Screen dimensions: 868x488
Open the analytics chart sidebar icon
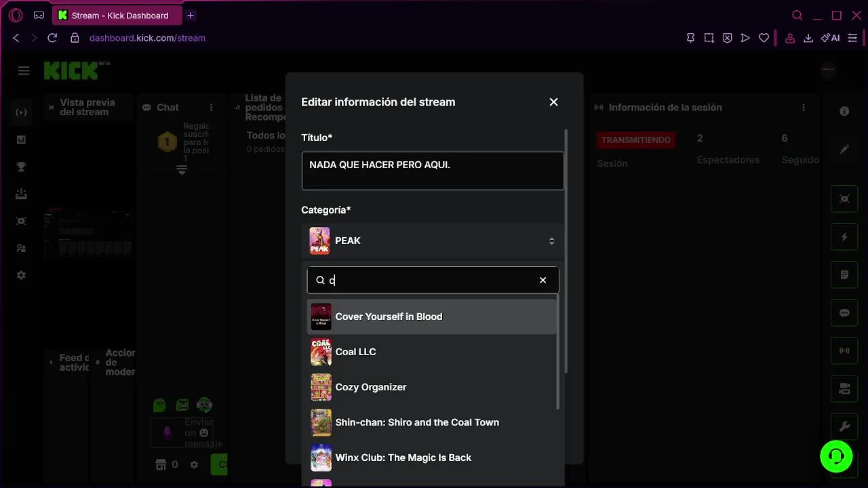coord(21,140)
